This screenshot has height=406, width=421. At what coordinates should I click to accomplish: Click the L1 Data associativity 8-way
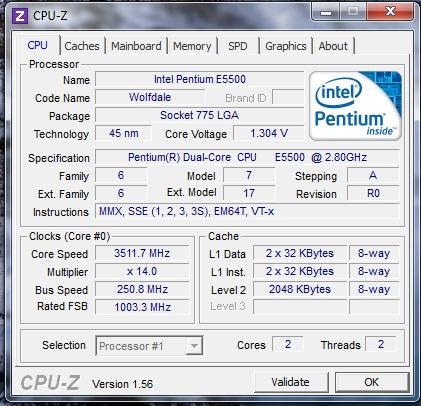pos(374,253)
